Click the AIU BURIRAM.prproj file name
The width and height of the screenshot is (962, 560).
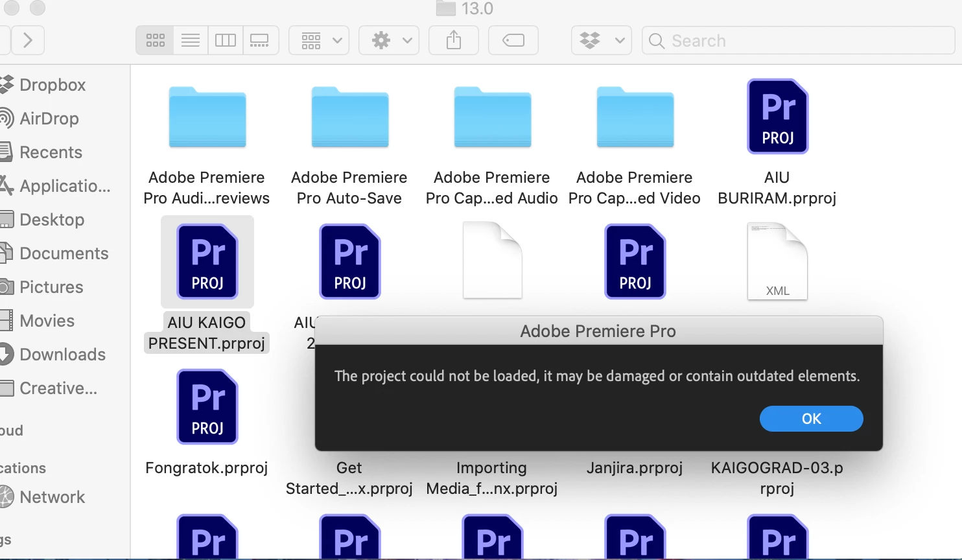click(777, 188)
